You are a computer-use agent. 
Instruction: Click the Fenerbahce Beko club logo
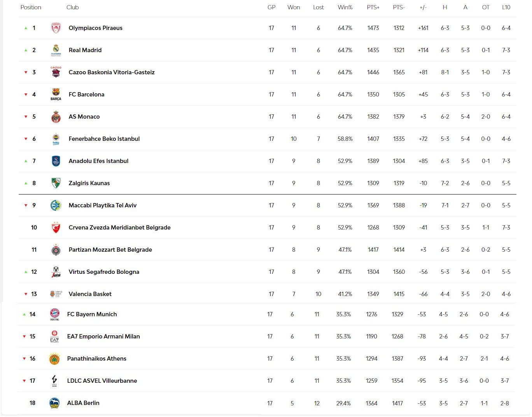56,139
